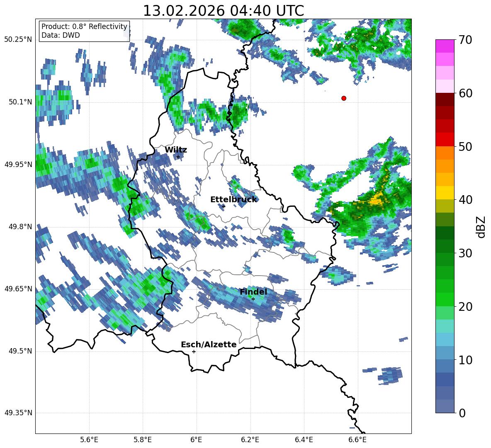This screenshot has height=448, width=491.
Task: Click the Esch/Alzette station cross marker
Action: click(194, 351)
